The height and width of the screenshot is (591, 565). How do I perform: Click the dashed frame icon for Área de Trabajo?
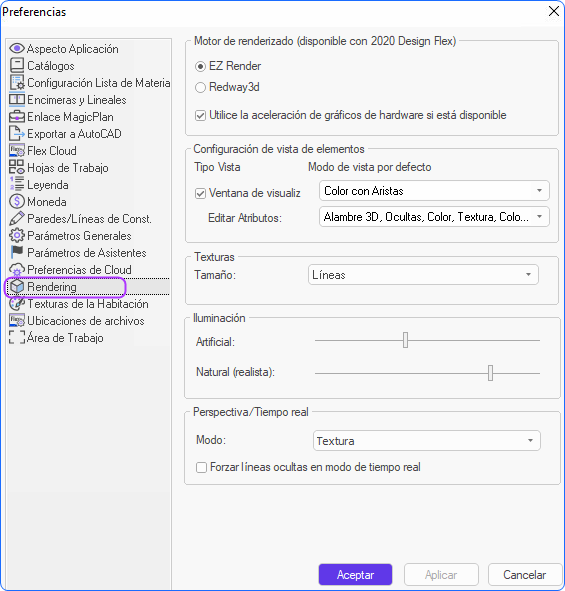pyautogui.click(x=17, y=337)
